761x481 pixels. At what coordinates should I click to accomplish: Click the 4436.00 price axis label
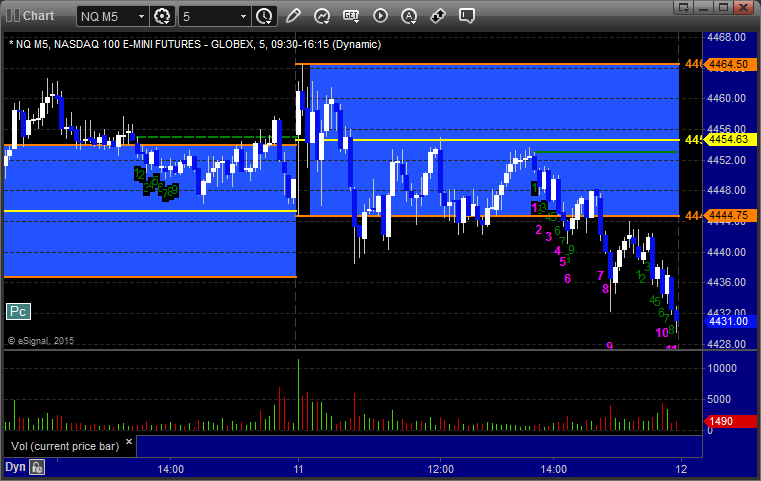pyautogui.click(x=726, y=282)
